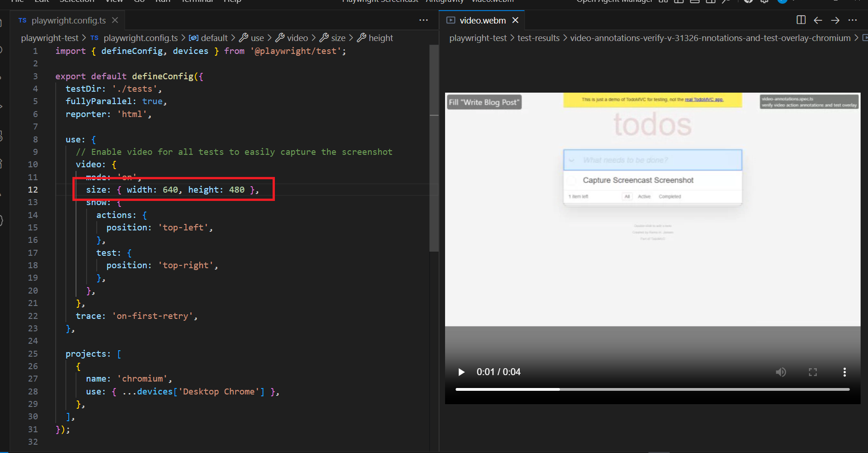Close the video.webm tab
The width and height of the screenshot is (868, 453).
516,20
